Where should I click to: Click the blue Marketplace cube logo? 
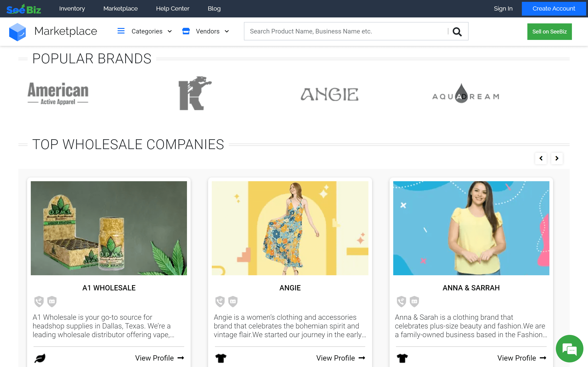[x=17, y=32]
